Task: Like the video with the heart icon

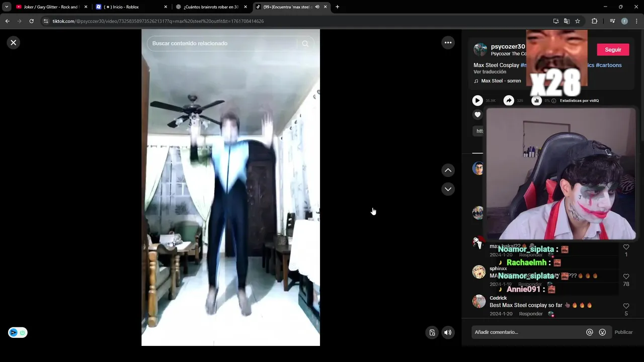Action: point(477,115)
